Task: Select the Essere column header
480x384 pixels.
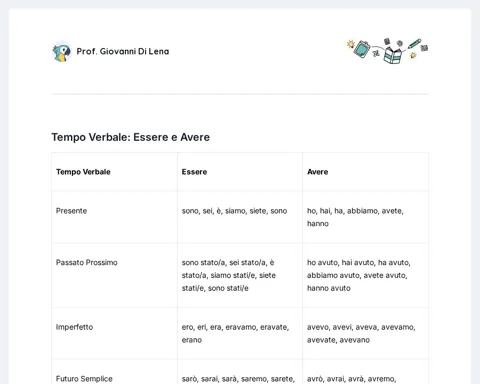Action: 194,172
